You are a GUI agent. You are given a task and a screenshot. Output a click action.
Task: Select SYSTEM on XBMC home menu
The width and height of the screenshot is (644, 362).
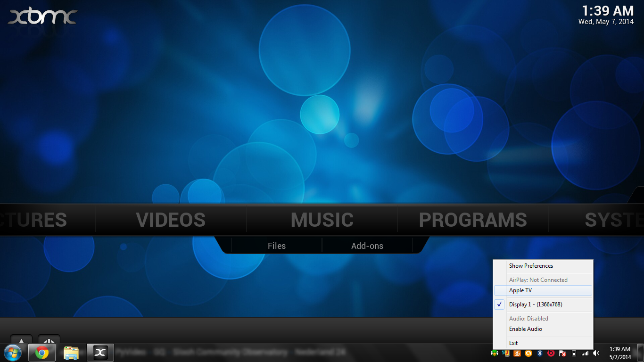pyautogui.click(x=614, y=220)
